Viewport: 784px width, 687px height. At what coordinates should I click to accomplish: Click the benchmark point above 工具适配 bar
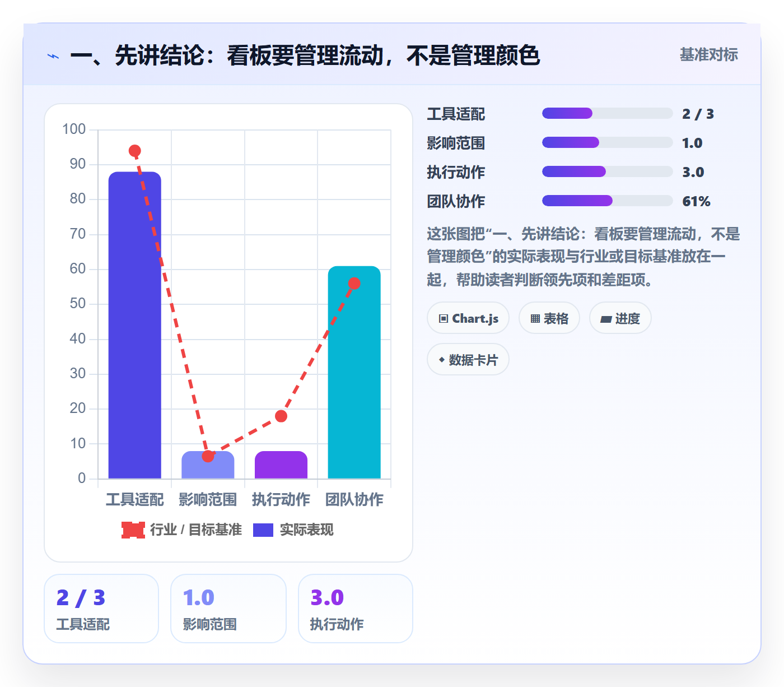click(135, 151)
